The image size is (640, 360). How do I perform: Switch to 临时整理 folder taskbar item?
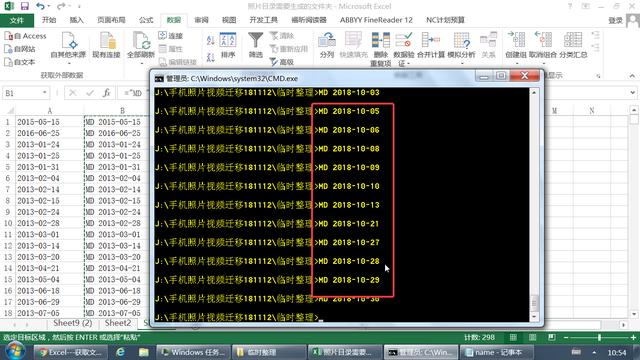point(269,352)
